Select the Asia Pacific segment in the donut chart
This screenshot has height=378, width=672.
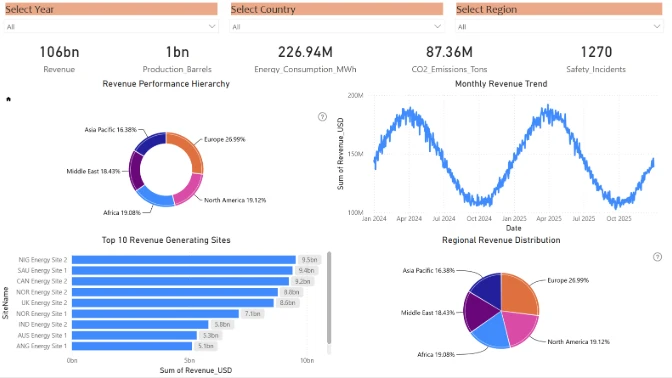click(x=150, y=143)
